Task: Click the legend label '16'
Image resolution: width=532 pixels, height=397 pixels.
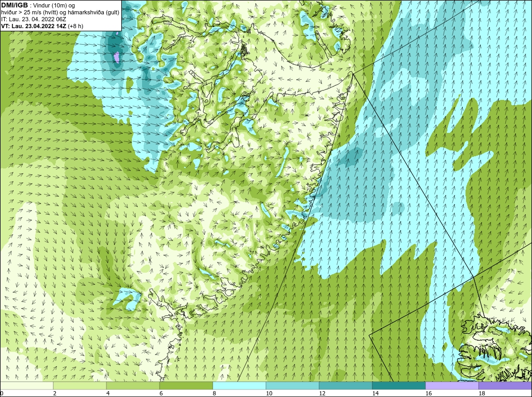Action: click(428, 393)
